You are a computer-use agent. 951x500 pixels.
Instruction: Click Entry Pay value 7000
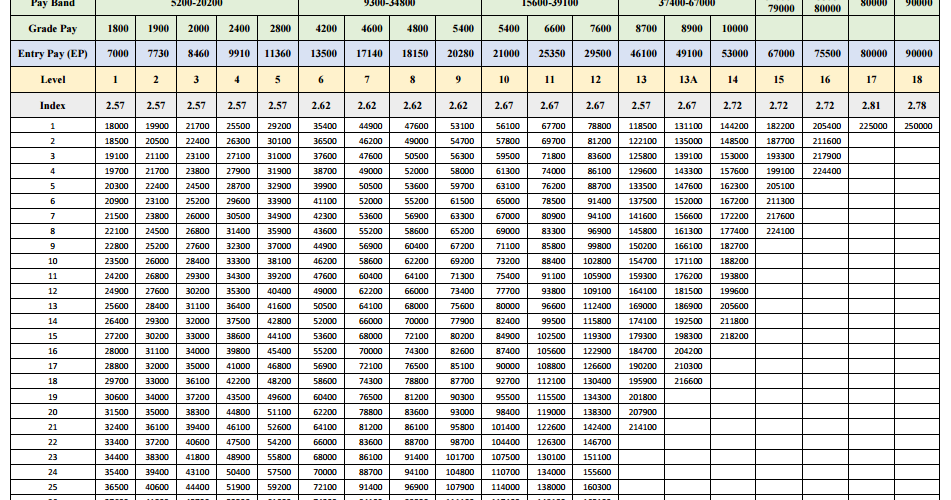[118, 53]
